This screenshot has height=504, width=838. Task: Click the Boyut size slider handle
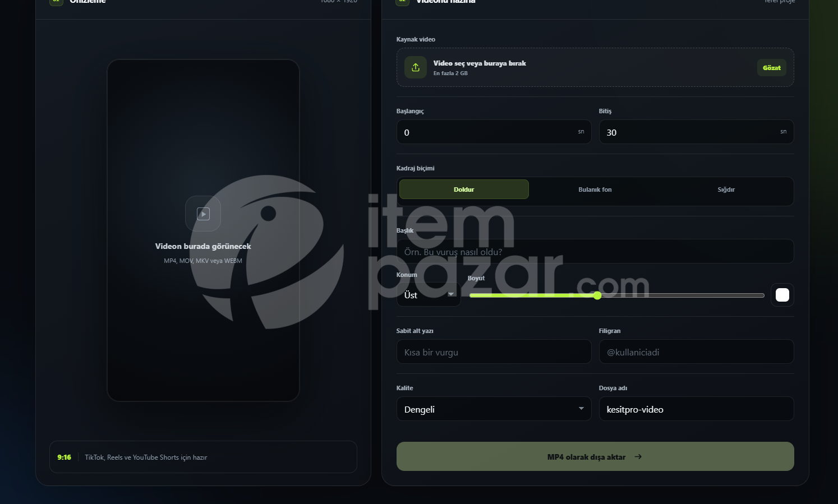(597, 295)
